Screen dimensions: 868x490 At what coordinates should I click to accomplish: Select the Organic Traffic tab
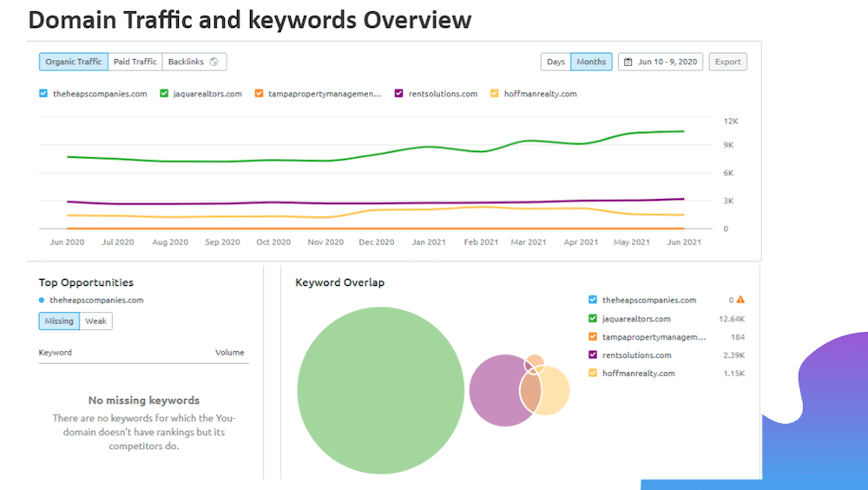click(74, 62)
